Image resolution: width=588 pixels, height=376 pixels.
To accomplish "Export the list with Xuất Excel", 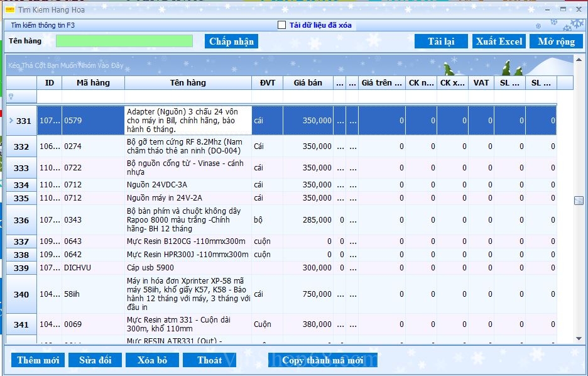I will coord(499,41).
